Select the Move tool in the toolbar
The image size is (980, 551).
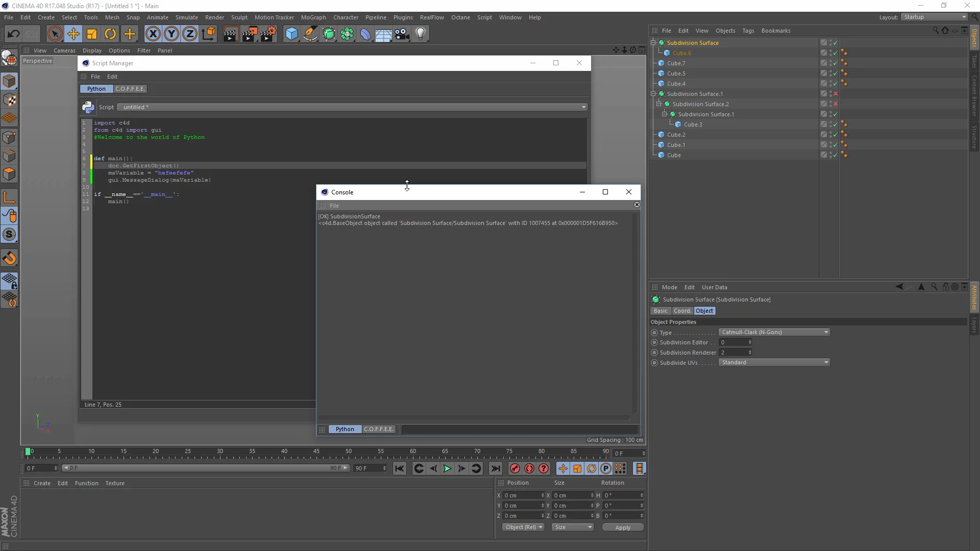click(x=73, y=34)
